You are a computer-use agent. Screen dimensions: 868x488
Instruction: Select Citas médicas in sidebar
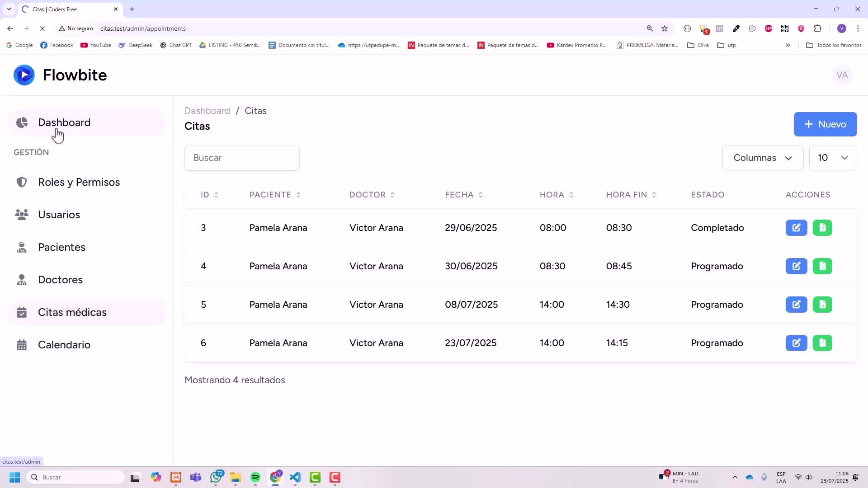86,312
